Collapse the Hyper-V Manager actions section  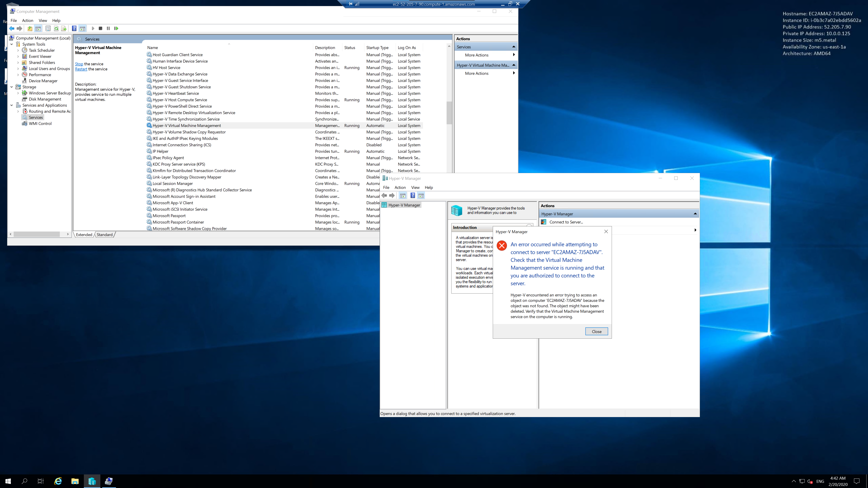695,214
